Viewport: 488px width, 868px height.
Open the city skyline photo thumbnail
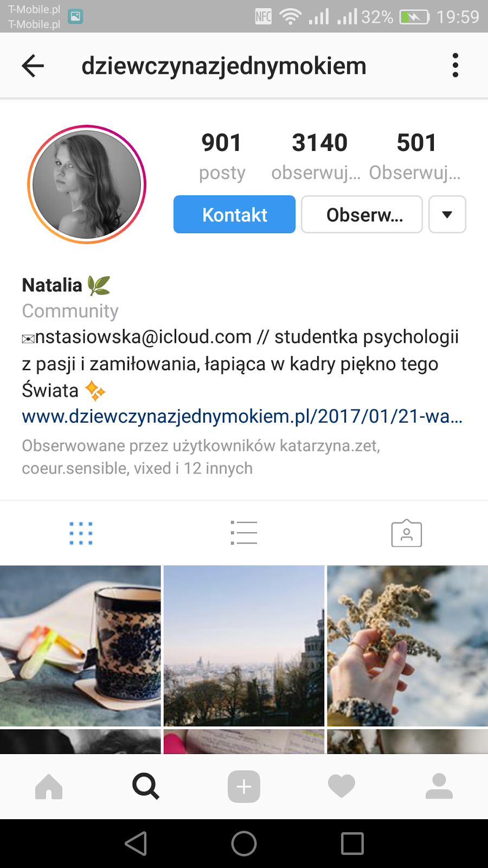244,646
